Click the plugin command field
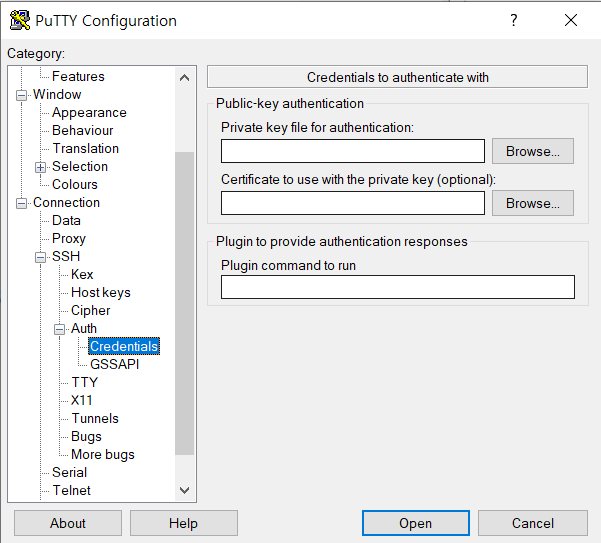 pyautogui.click(x=398, y=287)
